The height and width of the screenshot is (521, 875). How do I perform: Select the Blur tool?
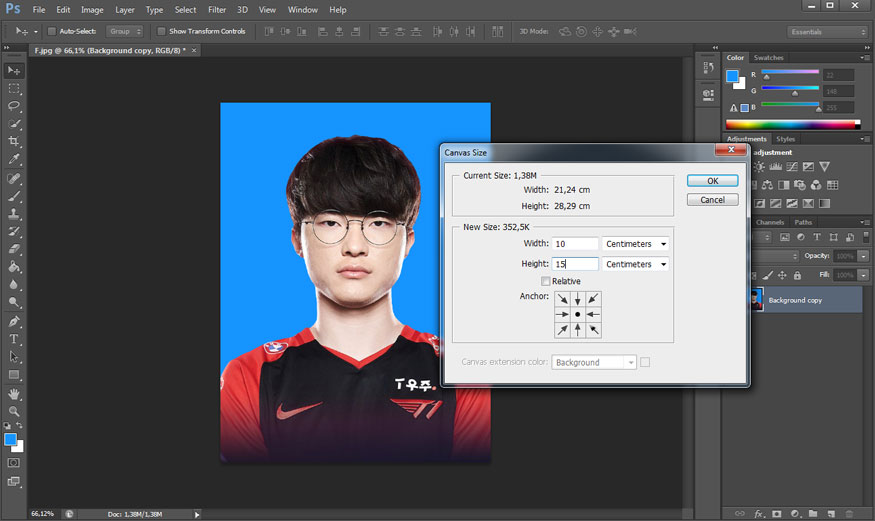(x=14, y=284)
